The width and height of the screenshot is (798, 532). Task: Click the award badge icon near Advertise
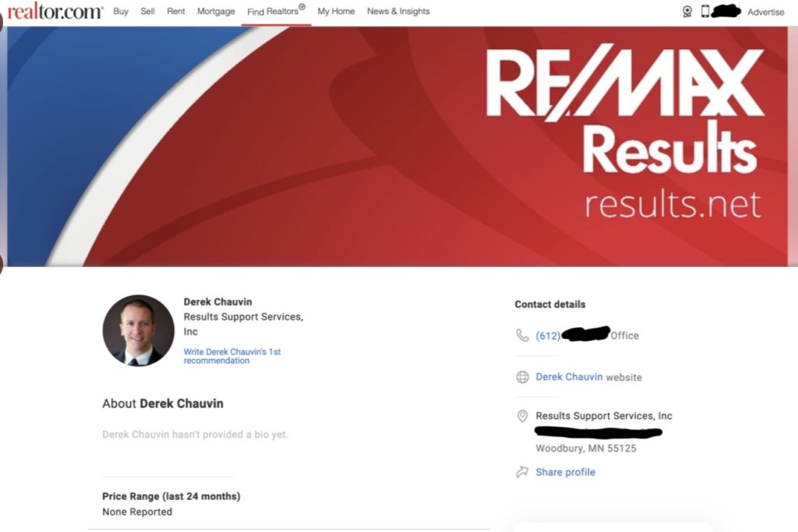click(687, 12)
